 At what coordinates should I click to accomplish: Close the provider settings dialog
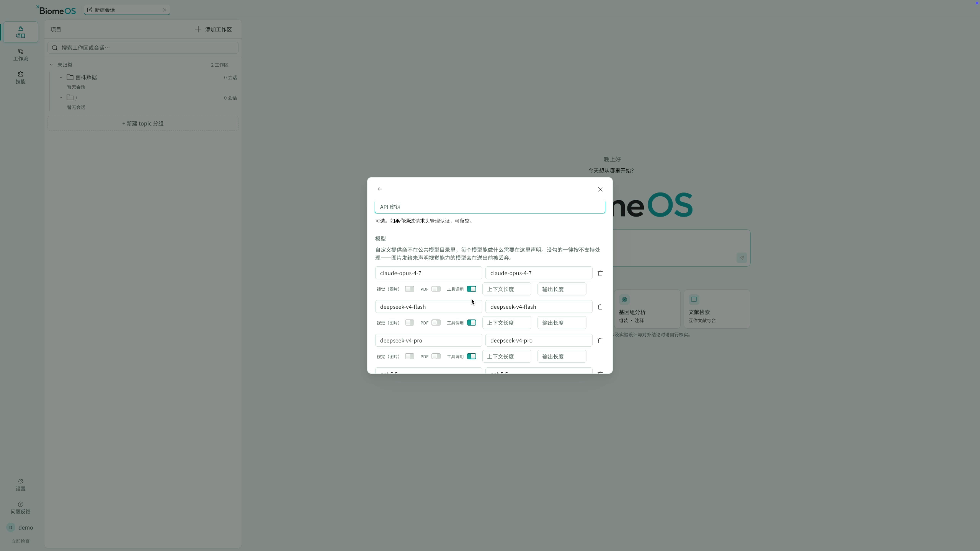pos(600,189)
